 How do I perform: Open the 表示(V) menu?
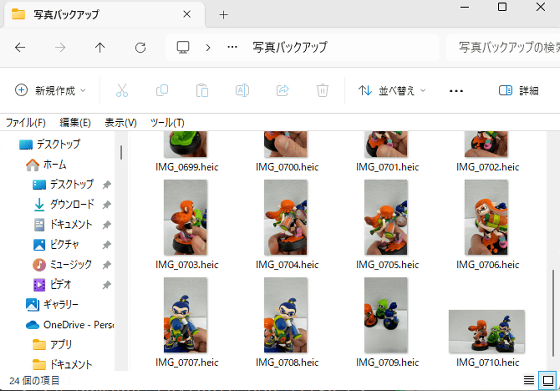121,123
